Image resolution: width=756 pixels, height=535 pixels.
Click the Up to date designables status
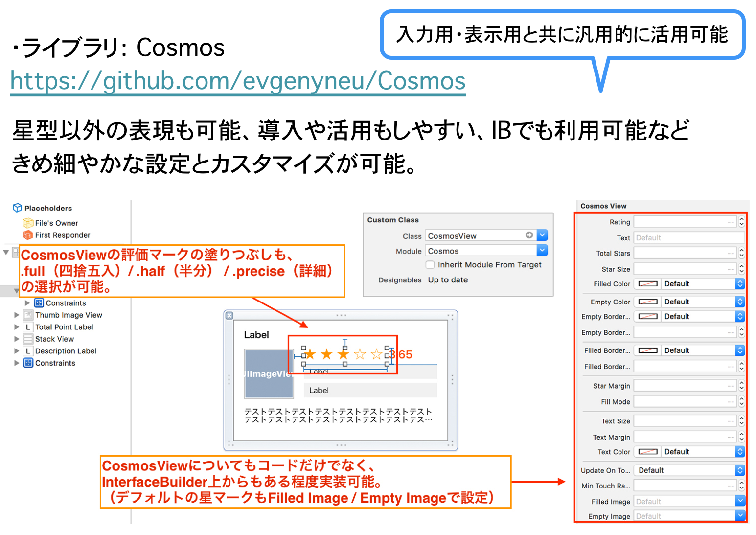click(448, 280)
